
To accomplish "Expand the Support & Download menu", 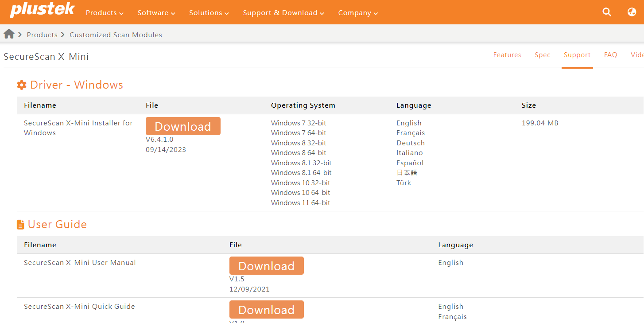I will click(x=283, y=13).
